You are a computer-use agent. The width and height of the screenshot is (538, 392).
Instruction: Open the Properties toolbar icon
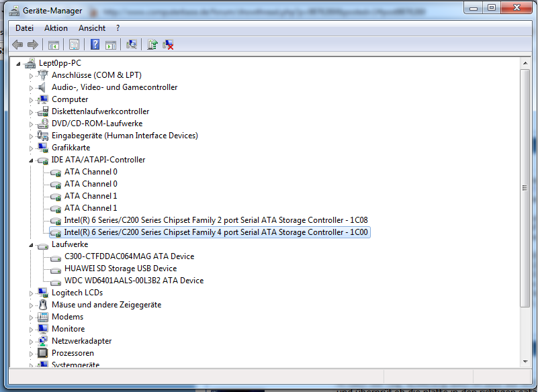[74, 44]
